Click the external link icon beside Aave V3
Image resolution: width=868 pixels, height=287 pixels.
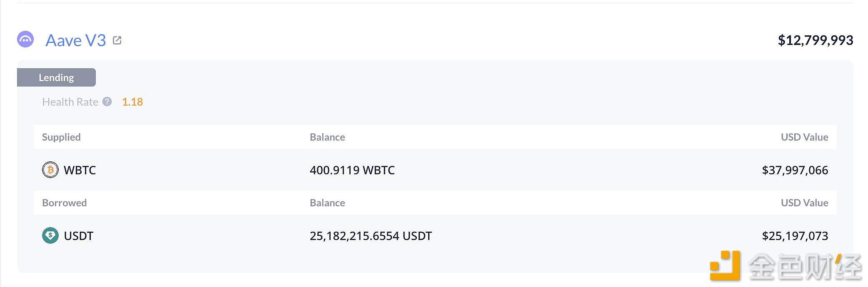[117, 40]
